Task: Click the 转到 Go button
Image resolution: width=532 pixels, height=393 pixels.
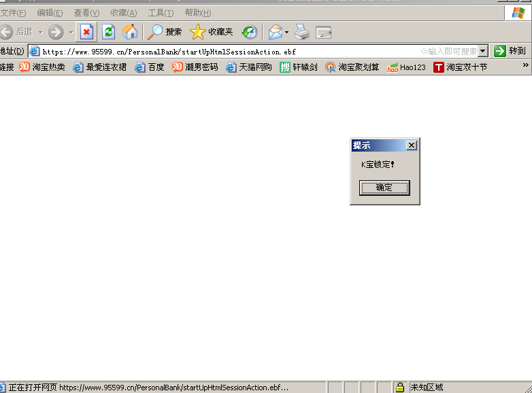Action: coord(510,51)
